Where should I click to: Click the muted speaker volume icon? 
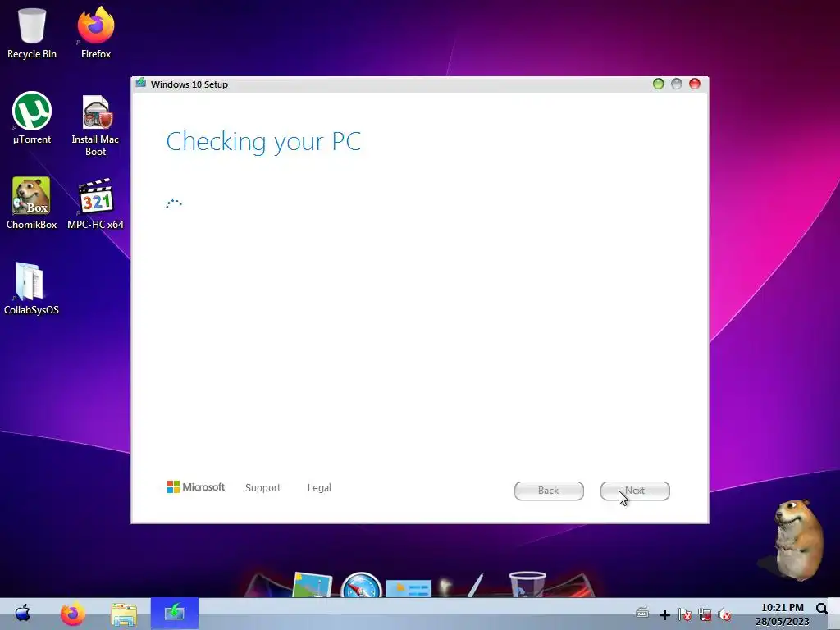click(x=724, y=614)
